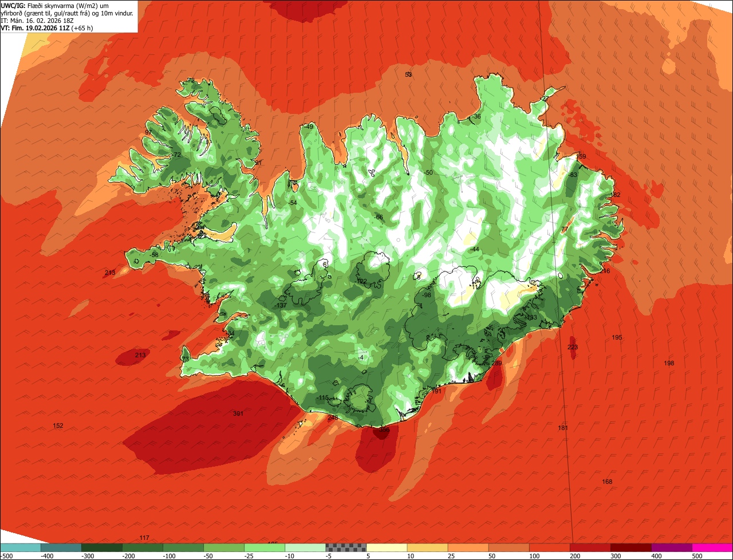Click the '-58' value on Snæfellsnes peninsula

point(154,255)
